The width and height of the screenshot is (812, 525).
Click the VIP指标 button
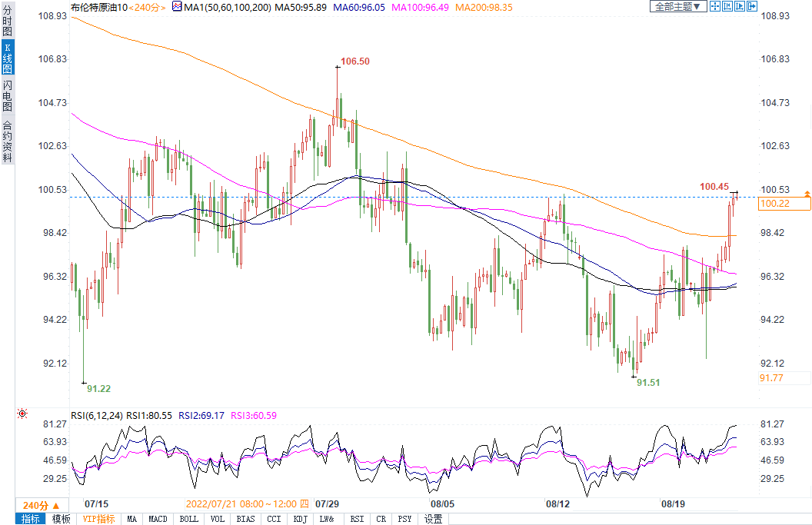(98, 519)
